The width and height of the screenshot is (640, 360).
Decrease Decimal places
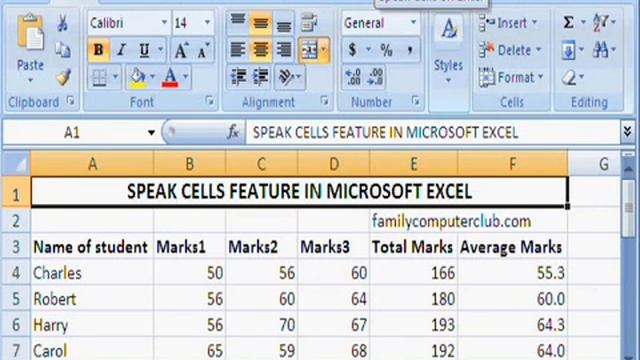point(376,77)
